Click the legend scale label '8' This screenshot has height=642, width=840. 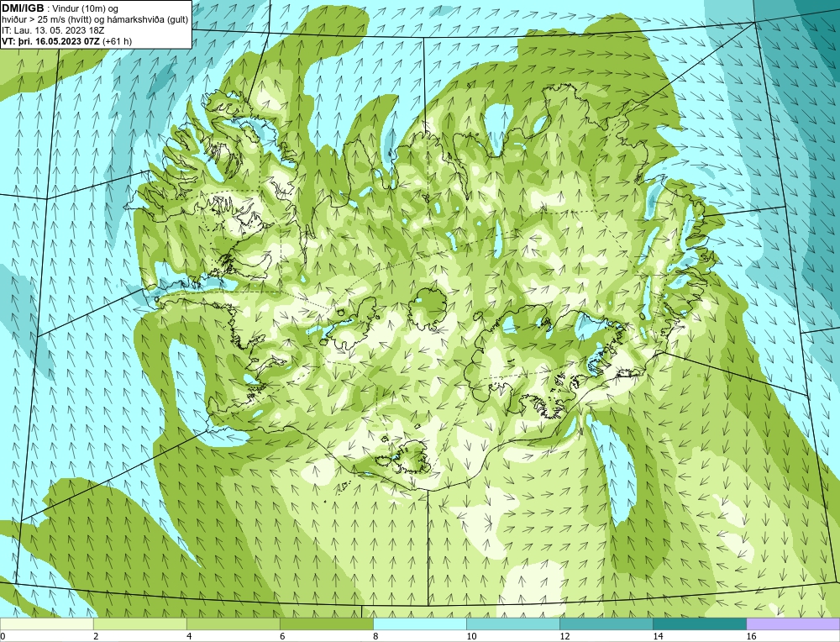(x=375, y=636)
